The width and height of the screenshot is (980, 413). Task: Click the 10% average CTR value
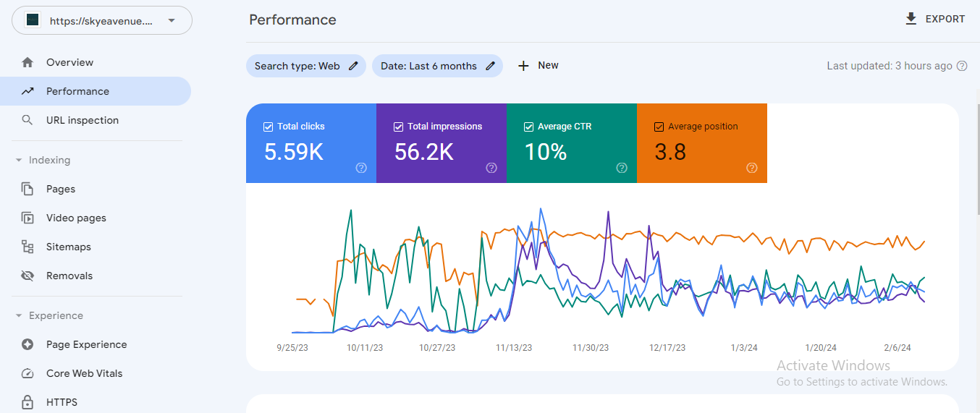pos(546,152)
